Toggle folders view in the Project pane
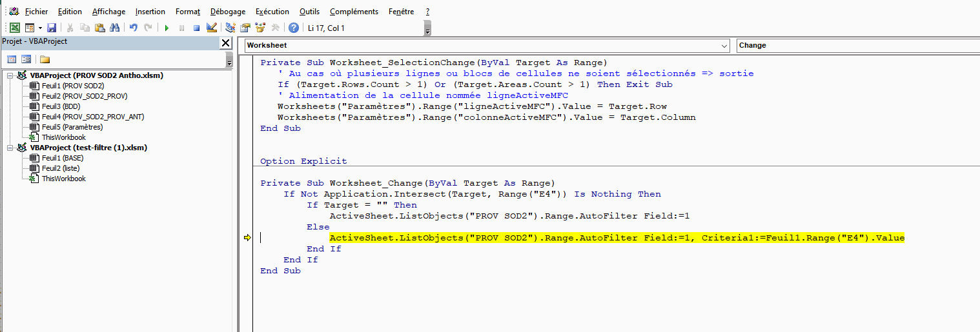 (x=45, y=59)
